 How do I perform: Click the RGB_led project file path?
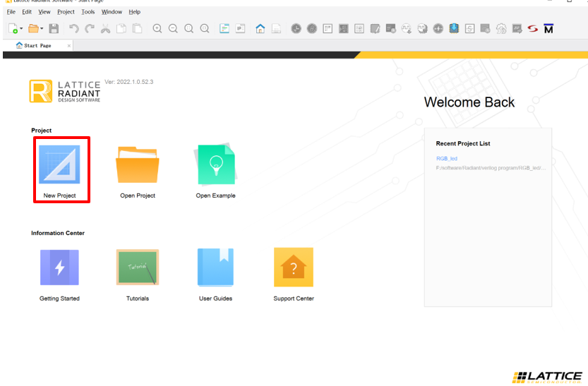click(x=491, y=168)
